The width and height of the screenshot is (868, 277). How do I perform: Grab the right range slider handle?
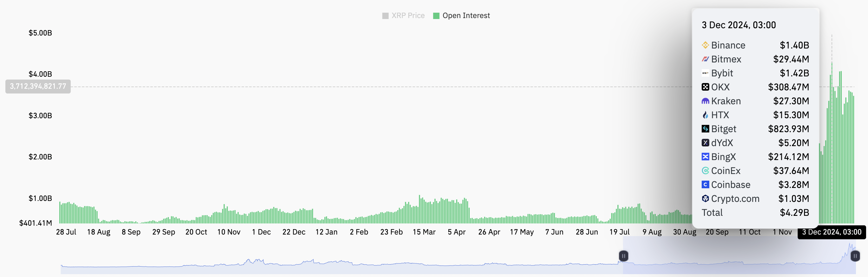pyautogui.click(x=855, y=256)
